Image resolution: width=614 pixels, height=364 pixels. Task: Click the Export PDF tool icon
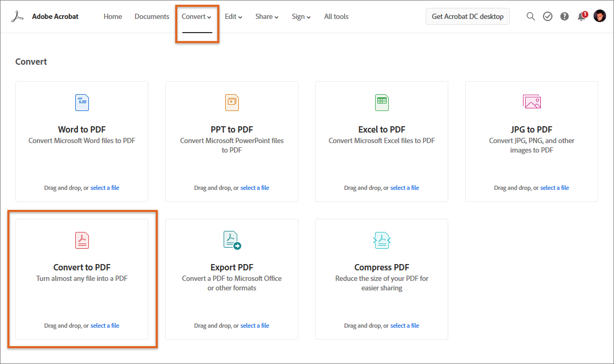[x=231, y=240]
